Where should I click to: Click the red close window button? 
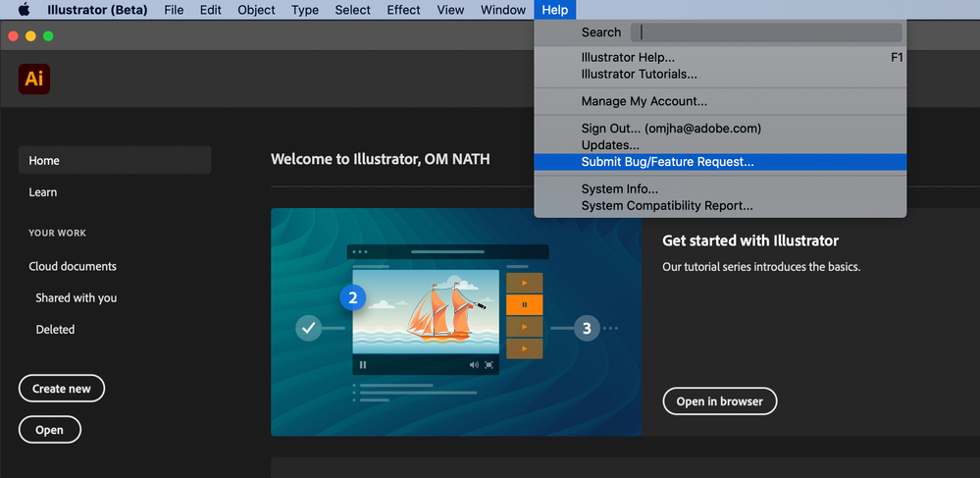13,36
